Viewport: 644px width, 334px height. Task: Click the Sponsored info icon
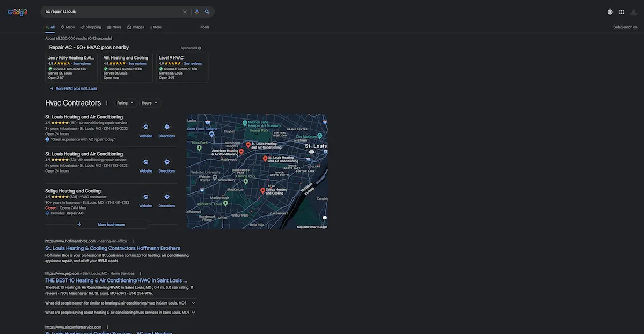coord(200,48)
